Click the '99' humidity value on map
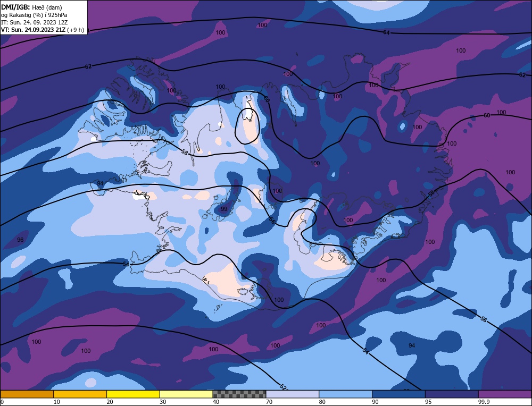This screenshot has height=406, width=532. tap(224, 209)
